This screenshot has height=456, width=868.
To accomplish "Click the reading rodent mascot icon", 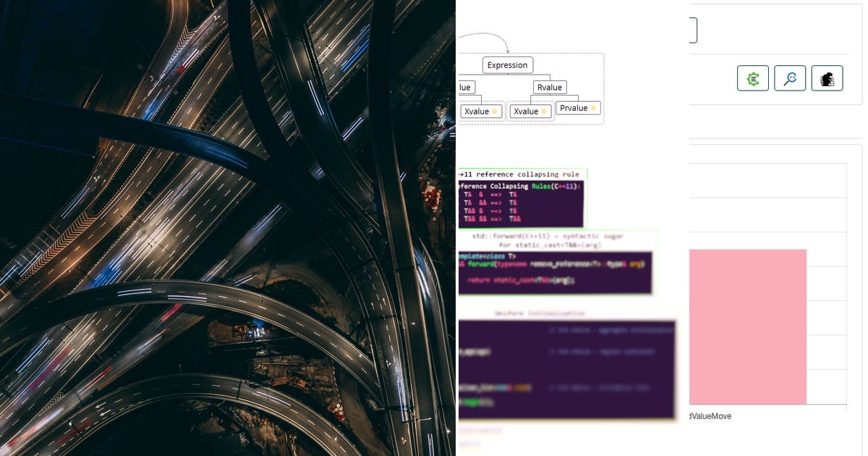I will [x=827, y=77].
